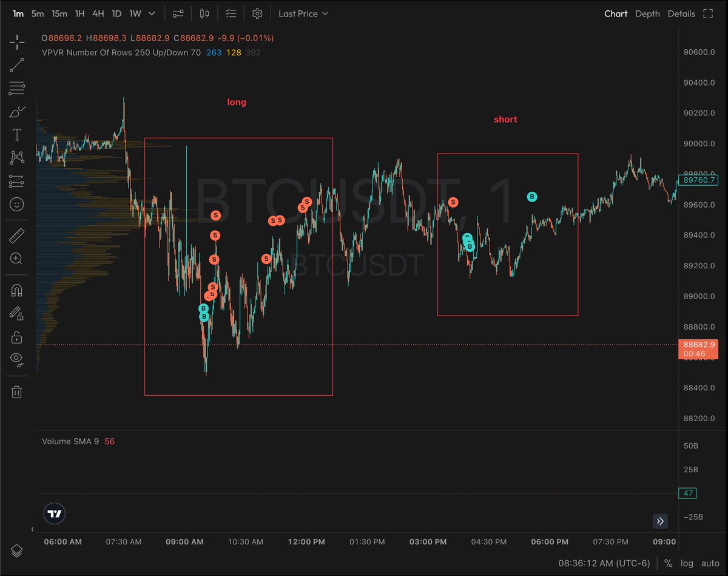728x576 pixels.
Task: Open chart settings gear
Action: coord(257,13)
